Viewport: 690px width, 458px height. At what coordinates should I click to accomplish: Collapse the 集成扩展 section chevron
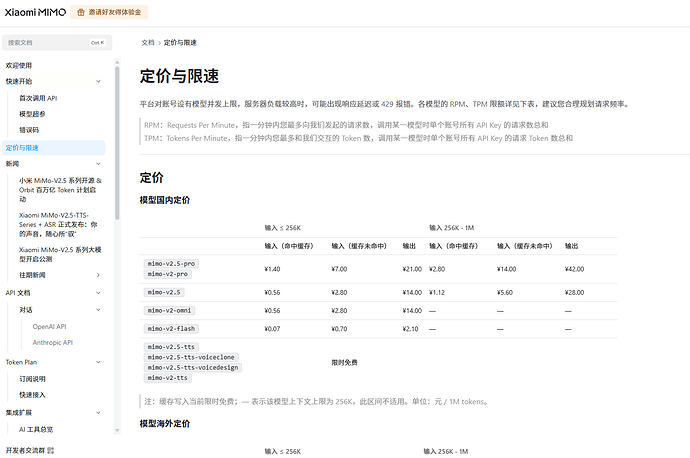[x=98, y=413]
